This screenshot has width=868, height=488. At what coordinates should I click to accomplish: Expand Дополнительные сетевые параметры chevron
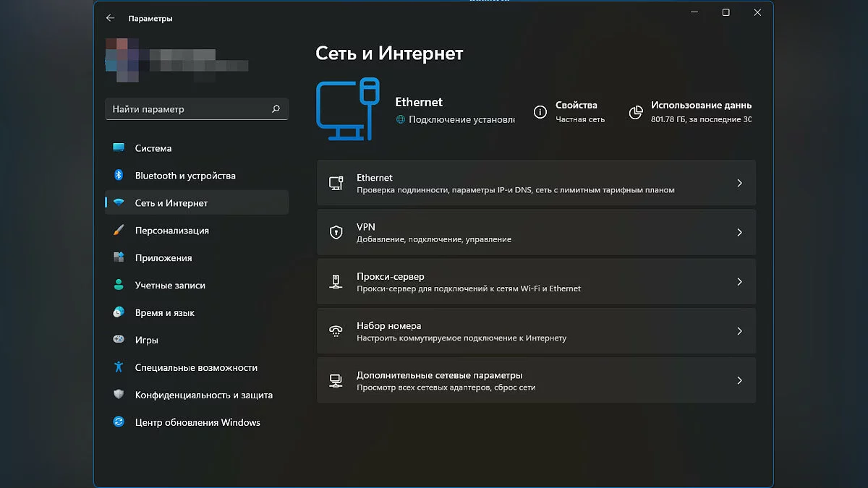739,380
